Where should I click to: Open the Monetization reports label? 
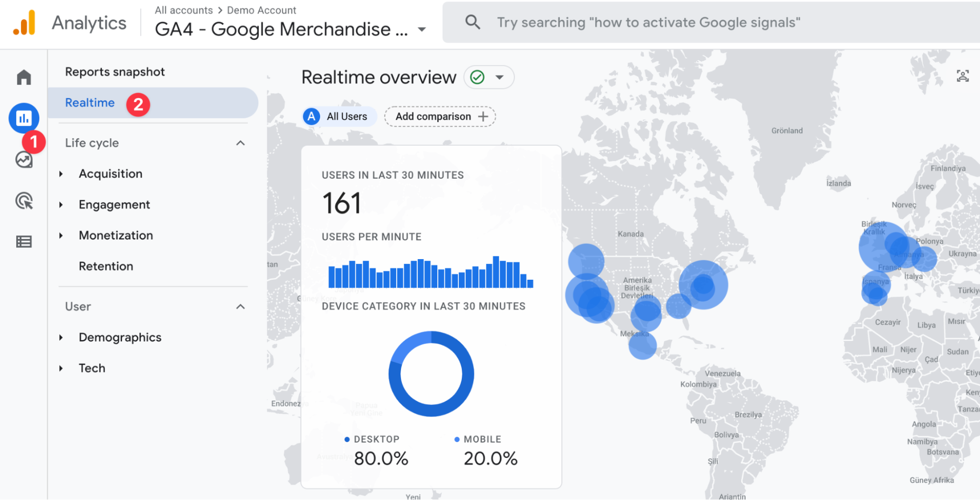[116, 236]
